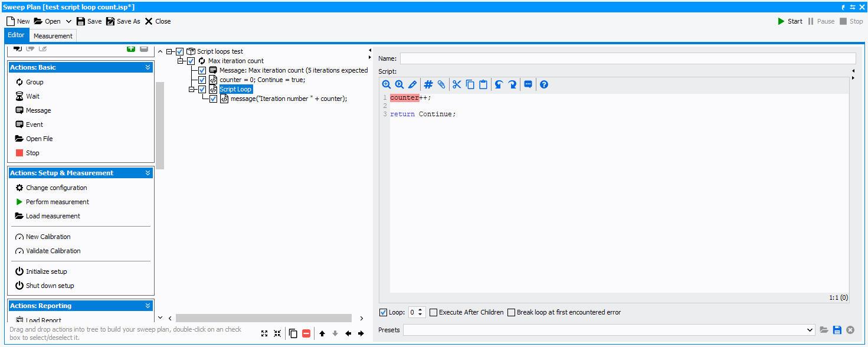Image resolution: width=868 pixels, height=347 pixels.
Task: Increase the Loop count with the up stepper
Action: pos(421,310)
